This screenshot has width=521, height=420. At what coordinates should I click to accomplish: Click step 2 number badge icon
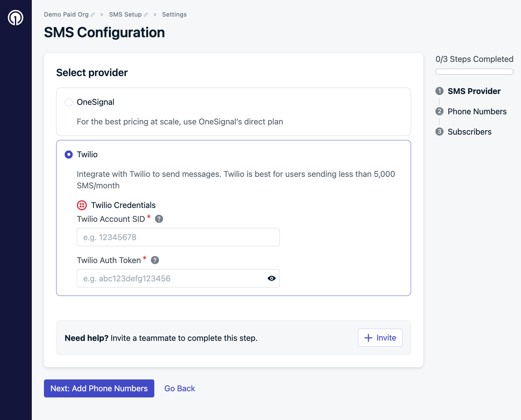point(439,111)
